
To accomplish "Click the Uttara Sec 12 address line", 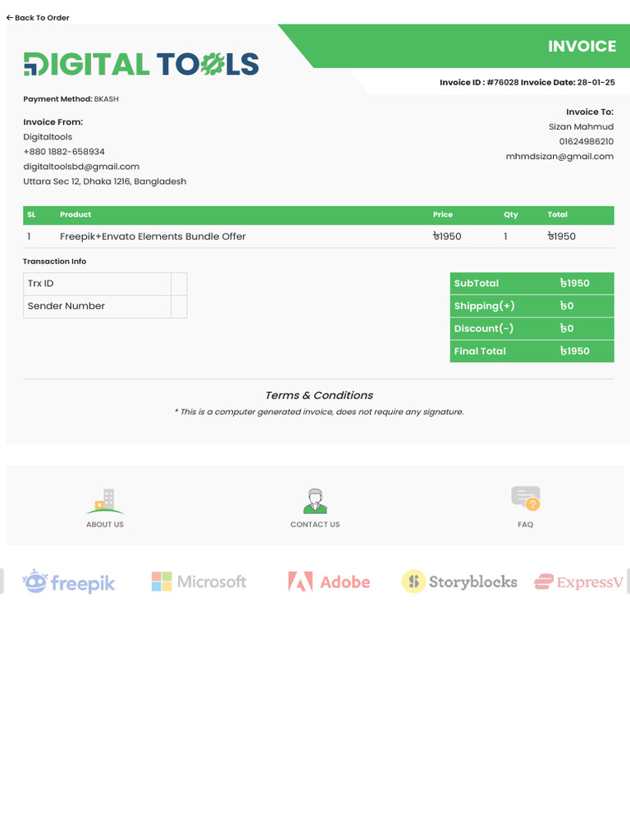I will coord(105,181).
